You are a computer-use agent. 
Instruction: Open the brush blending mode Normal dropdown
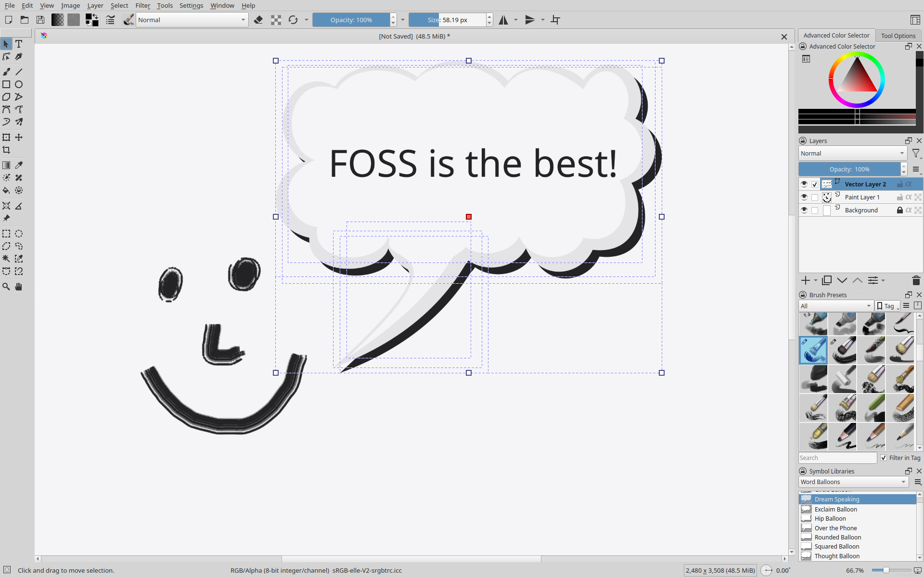[x=192, y=20]
